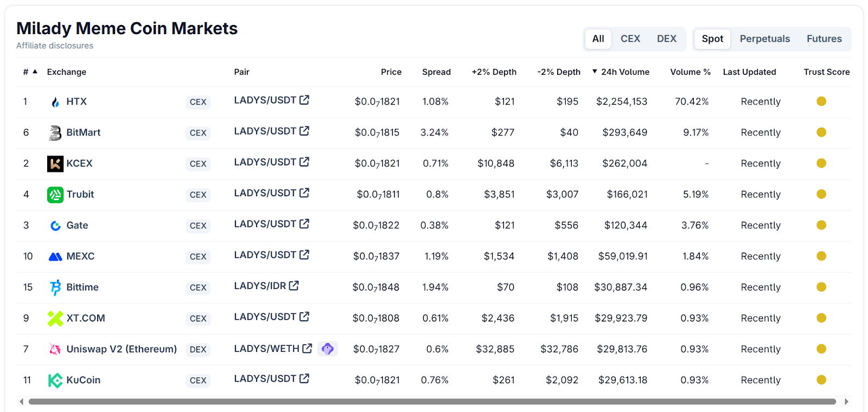Open external link icon beside LADYS/IDR
This screenshot has height=412, width=868.
click(294, 285)
